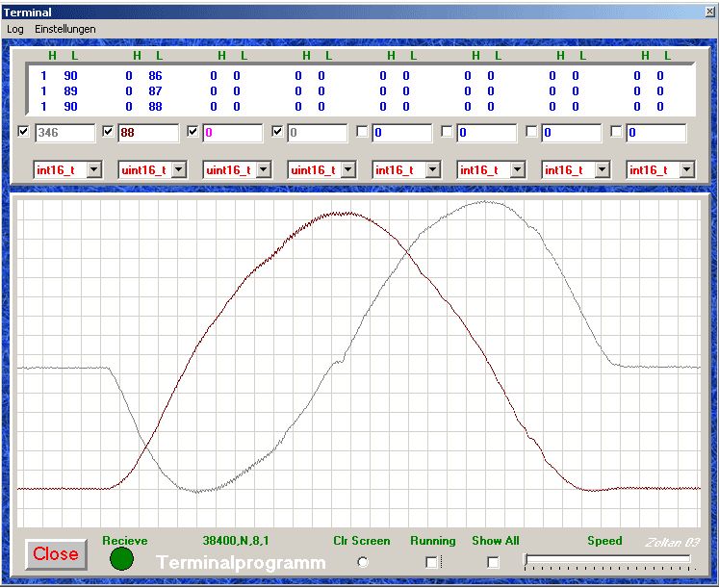Viewport: 719px width, 588px height.
Task: Enable the fifth channel checkbox
Action: 363,132
